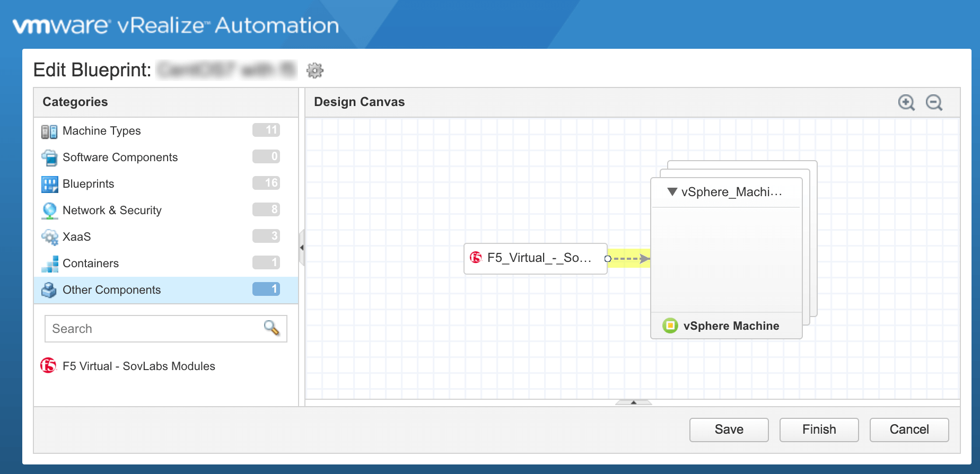Click the Categories panel heading
This screenshot has width=980, height=474.
pos(75,102)
